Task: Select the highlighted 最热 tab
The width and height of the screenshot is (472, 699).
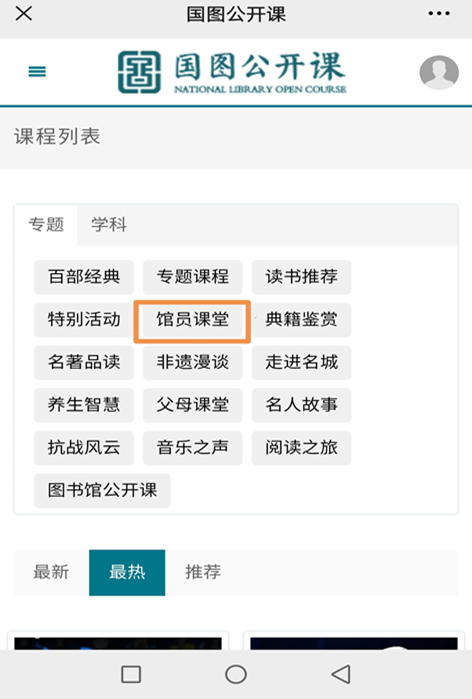Action: coord(127,572)
